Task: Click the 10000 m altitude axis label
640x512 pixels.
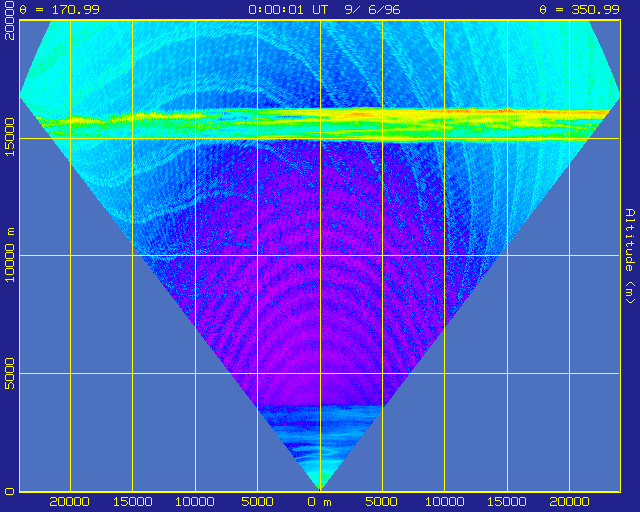Action: pyautogui.click(x=9, y=255)
